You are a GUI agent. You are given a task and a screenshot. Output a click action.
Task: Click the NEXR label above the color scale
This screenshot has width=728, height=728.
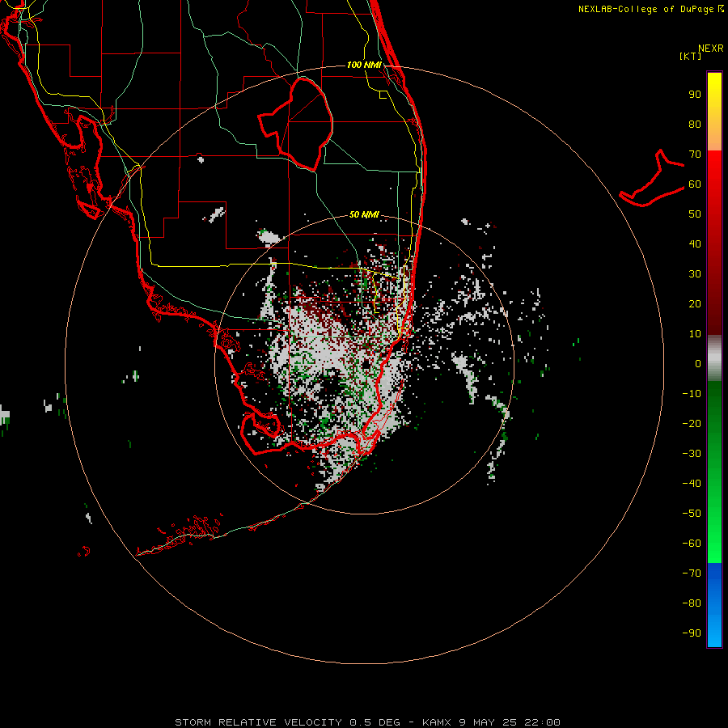point(711,49)
